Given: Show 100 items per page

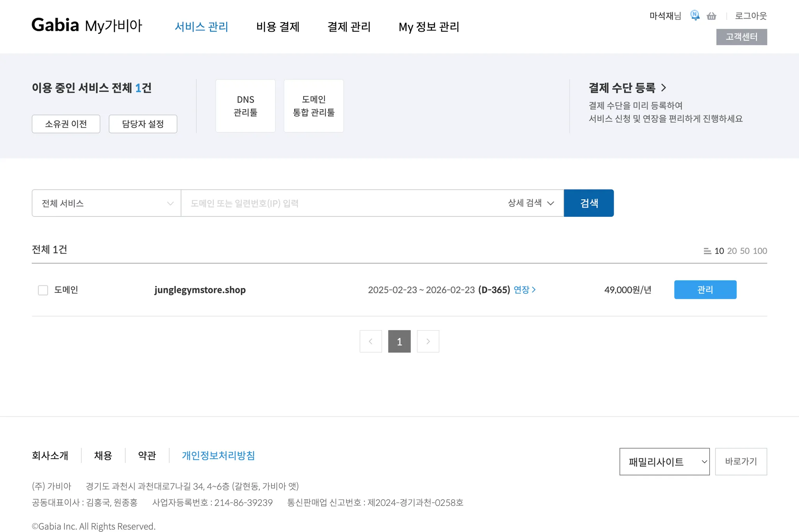Looking at the screenshot, I should (x=760, y=251).
